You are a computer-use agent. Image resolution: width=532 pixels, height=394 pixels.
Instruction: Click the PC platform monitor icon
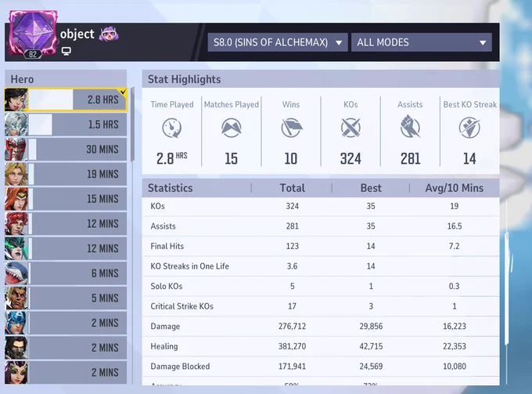point(66,51)
